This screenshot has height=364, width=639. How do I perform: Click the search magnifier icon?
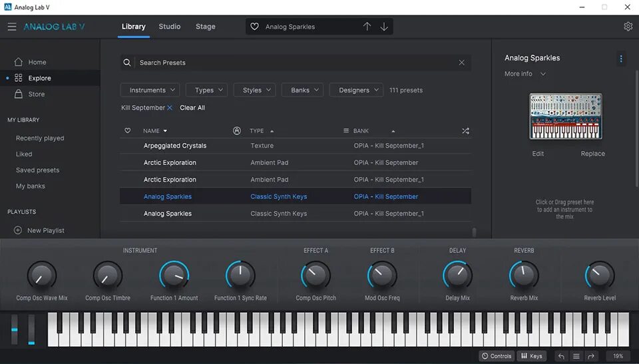(x=127, y=63)
